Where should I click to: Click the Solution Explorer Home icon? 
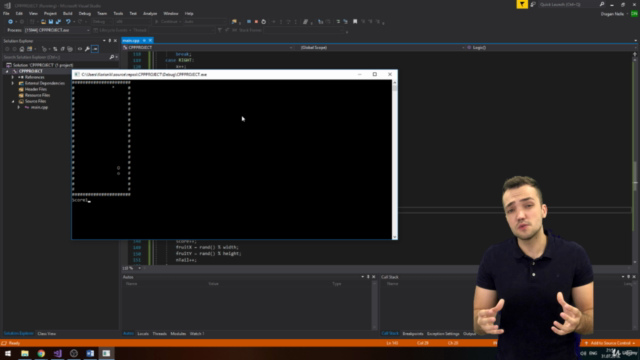click(x=22, y=49)
